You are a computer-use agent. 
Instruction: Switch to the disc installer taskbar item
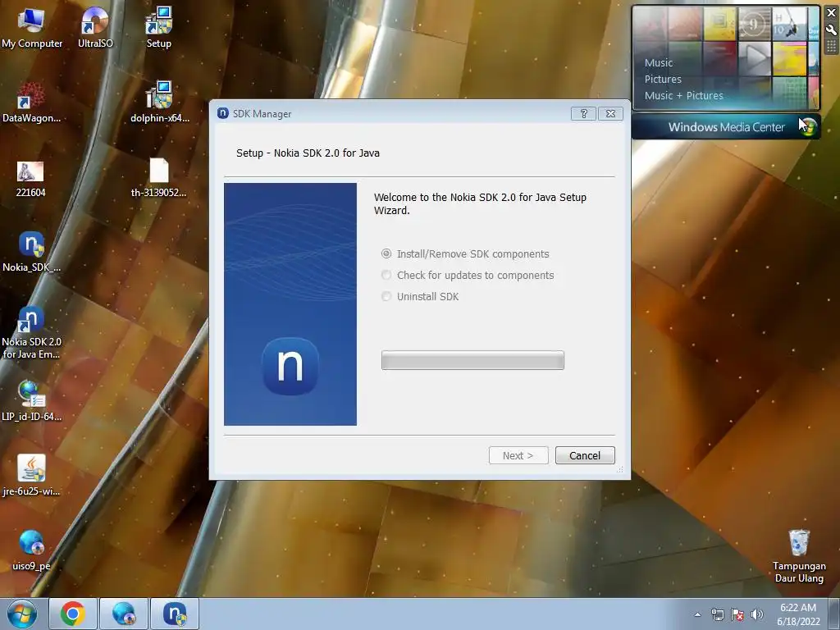[x=124, y=614]
